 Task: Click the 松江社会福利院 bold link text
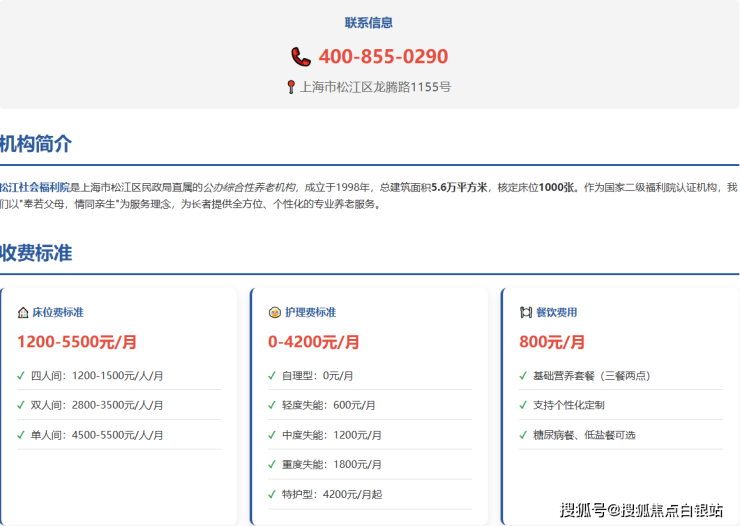[34, 187]
